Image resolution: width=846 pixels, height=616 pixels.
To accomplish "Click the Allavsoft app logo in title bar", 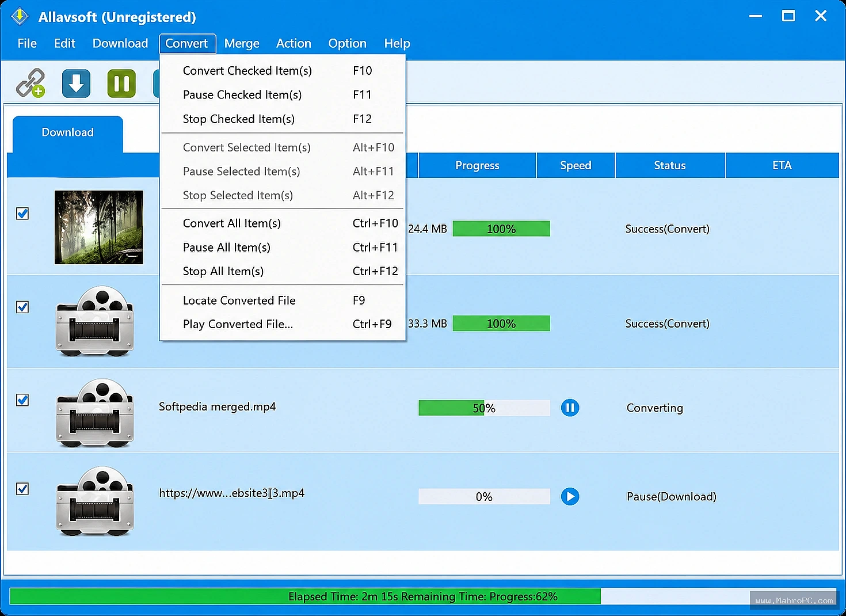I will pyautogui.click(x=20, y=17).
